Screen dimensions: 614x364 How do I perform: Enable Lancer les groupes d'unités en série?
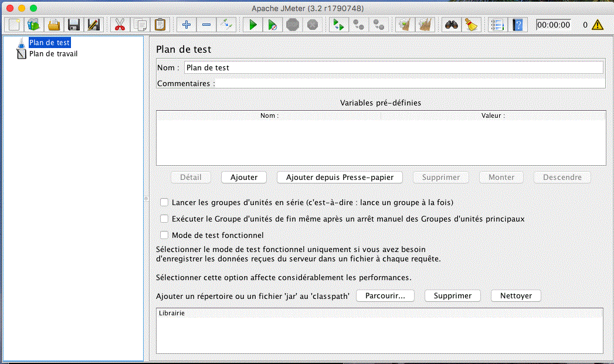point(164,202)
